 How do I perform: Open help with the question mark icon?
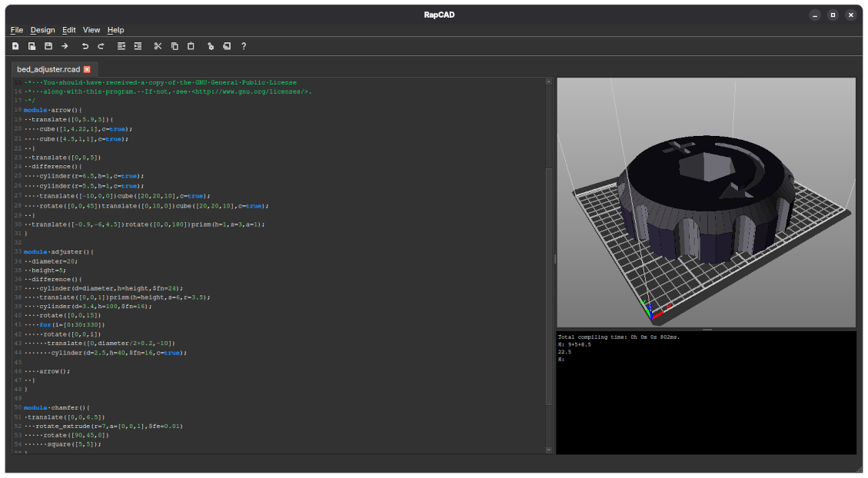(x=244, y=46)
